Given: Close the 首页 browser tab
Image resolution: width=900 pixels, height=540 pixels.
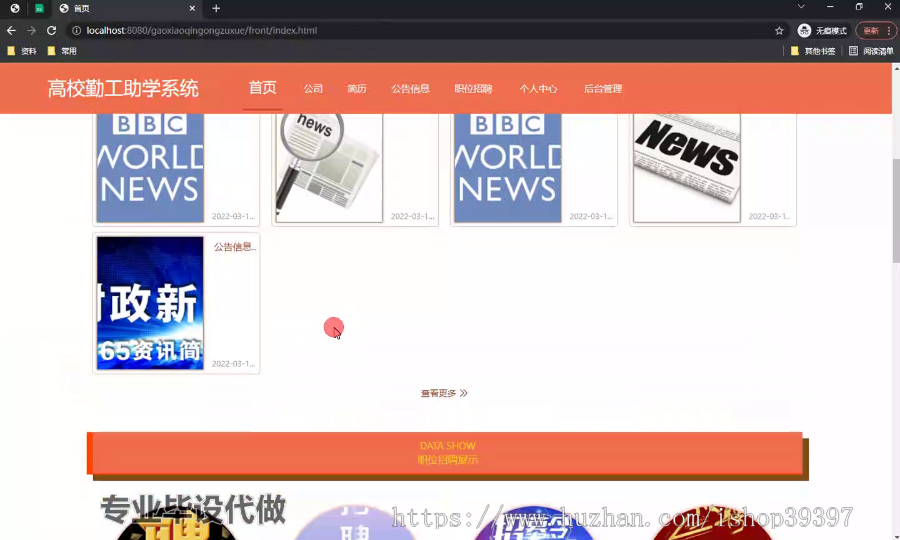Looking at the screenshot, I should pos(192,9).
